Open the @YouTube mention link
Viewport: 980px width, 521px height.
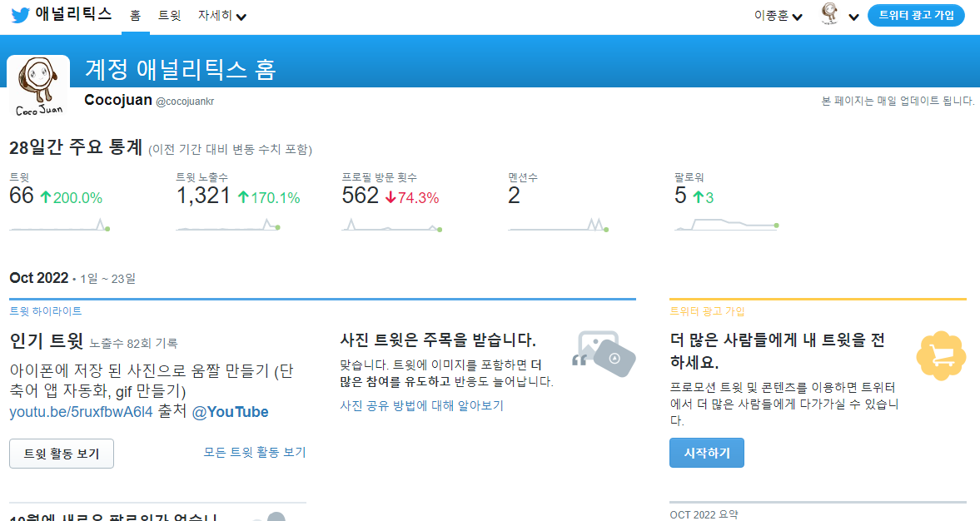(x=230, y=412)
